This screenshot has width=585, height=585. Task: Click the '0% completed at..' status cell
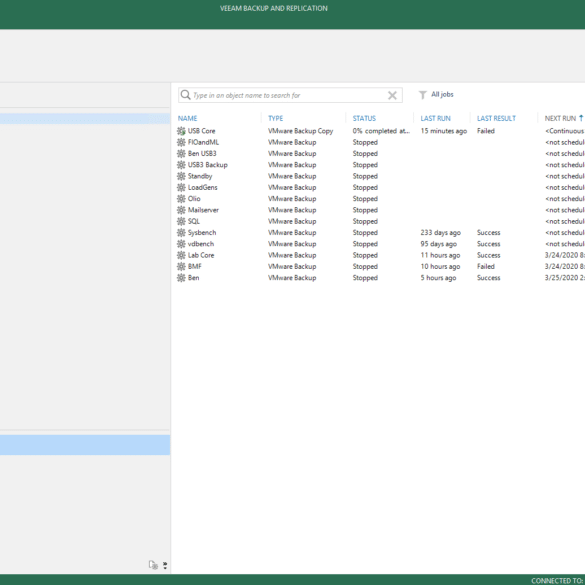[381, 131]
